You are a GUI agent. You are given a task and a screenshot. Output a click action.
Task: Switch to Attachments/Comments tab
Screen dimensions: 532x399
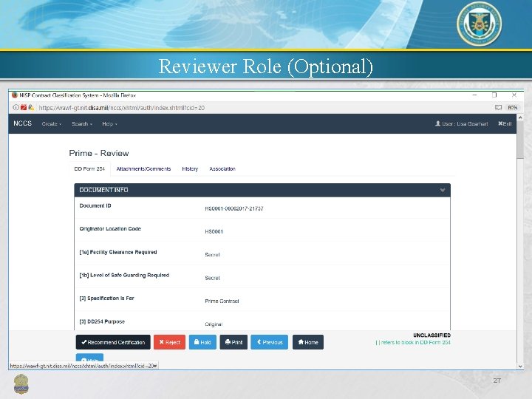pyautogui.click(x=143, y=168)
